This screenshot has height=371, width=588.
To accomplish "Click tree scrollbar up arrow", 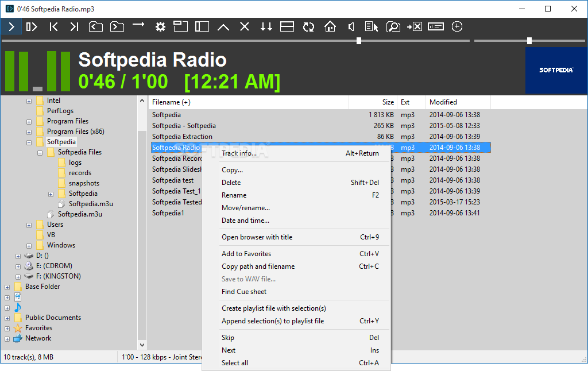I will [142, 101].
